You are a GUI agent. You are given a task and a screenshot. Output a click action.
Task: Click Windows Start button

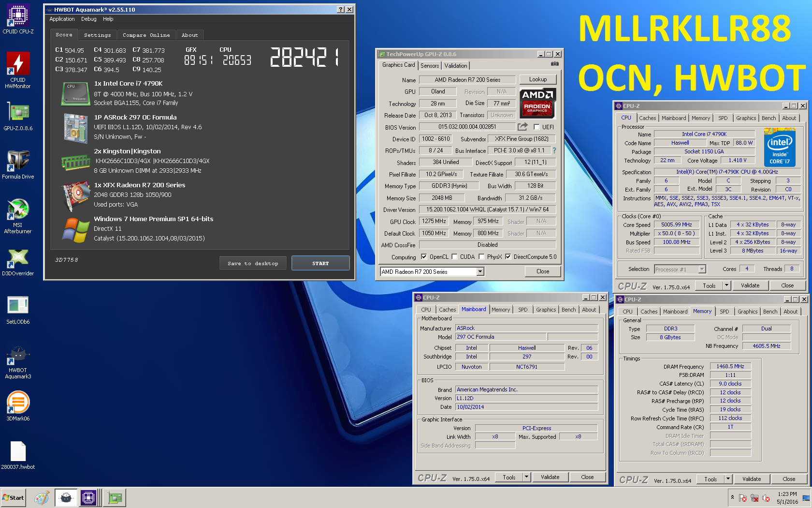[x=14, y=498]
